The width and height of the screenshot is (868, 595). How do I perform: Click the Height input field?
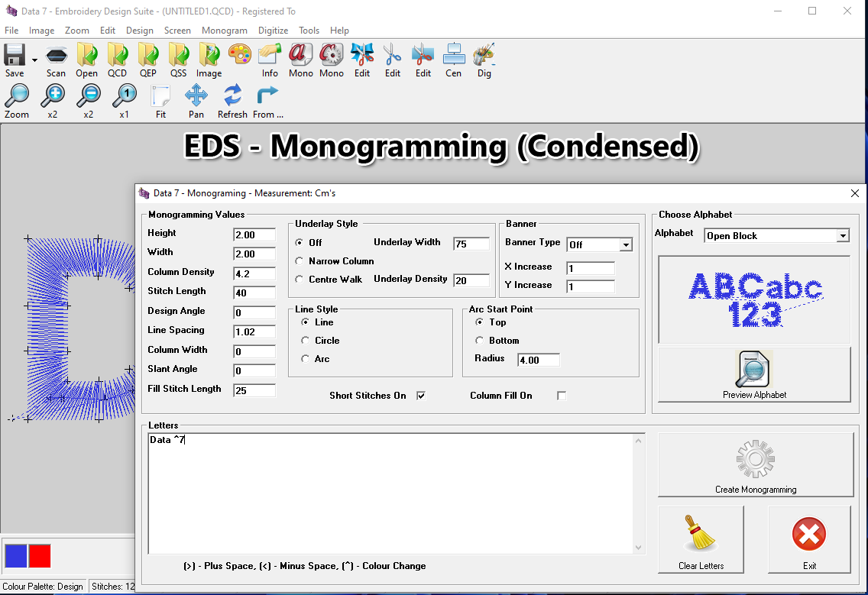pos(254,234)
